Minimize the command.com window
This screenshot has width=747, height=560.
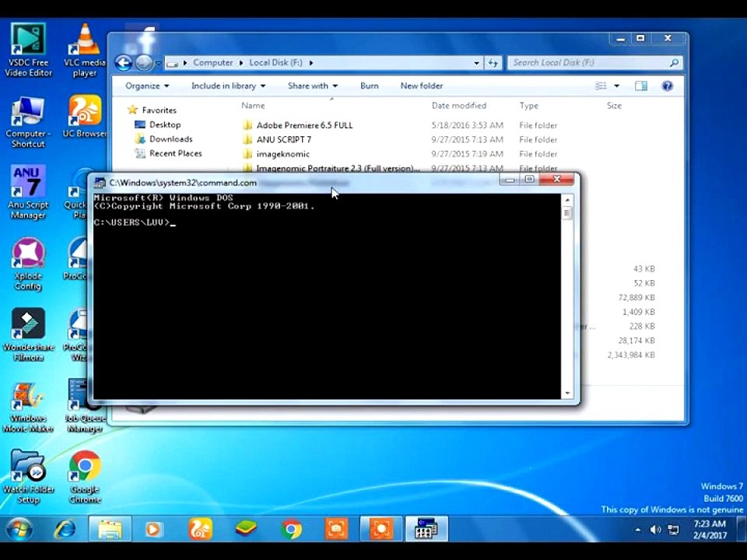(x=510, y=180)
